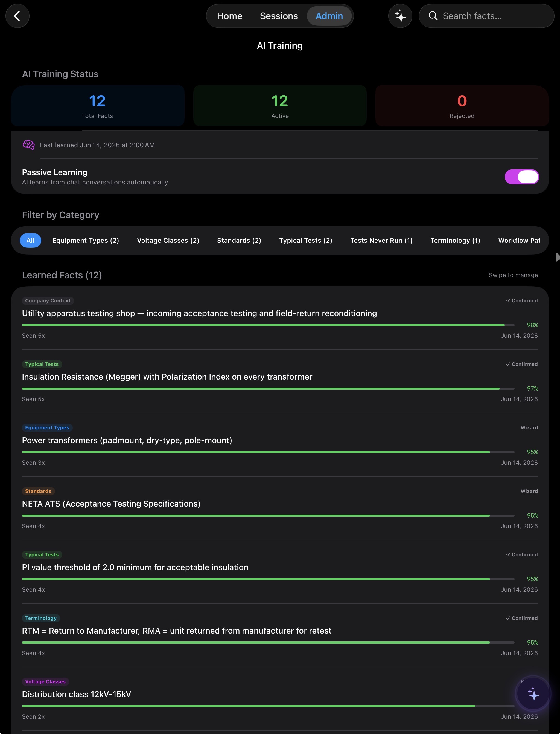Filter by Tests Never Run (1)

[381, 240]
